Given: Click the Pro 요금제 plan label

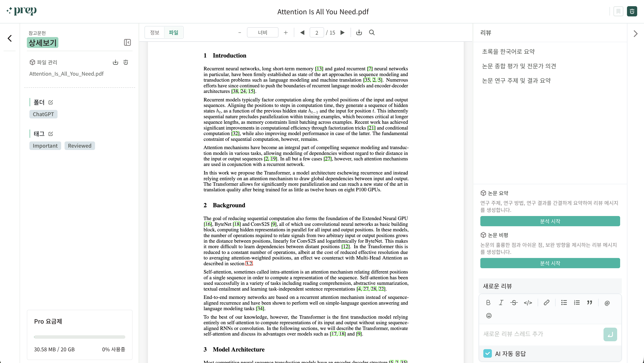Looking at the screenshot, I should (48, 321).
